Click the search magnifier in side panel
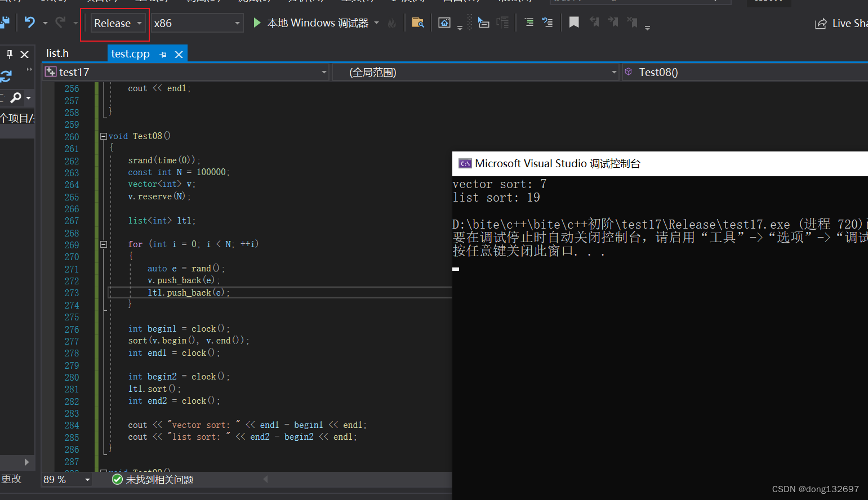 click(x=16, y=98)
